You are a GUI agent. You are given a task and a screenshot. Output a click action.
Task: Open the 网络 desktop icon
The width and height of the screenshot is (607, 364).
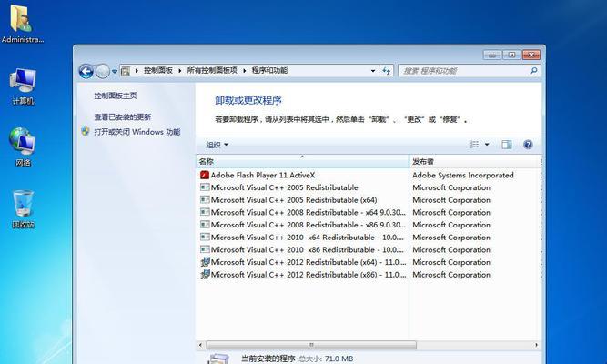(23, 147)
